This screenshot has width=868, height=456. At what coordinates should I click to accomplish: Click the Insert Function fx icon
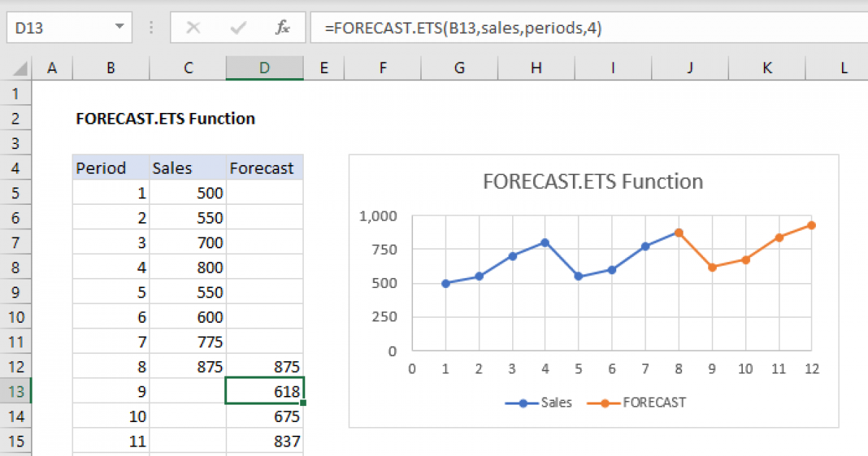[x=281, y=28]
